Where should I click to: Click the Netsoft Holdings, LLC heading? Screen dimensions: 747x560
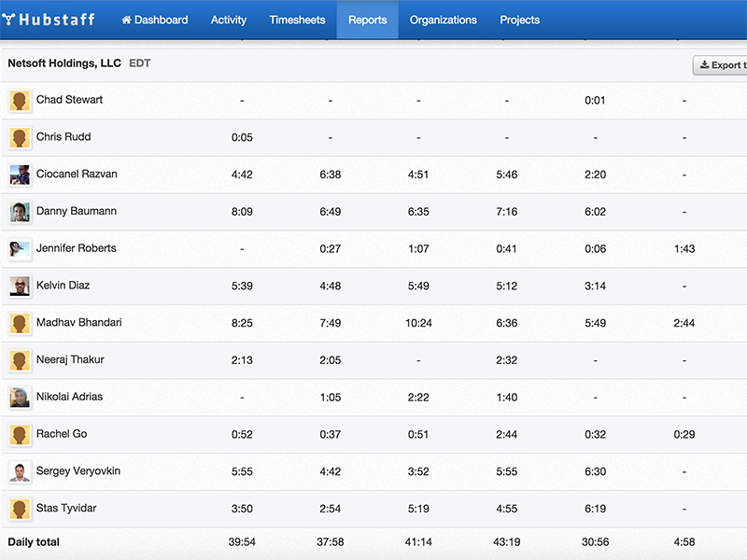coord(64,63)
